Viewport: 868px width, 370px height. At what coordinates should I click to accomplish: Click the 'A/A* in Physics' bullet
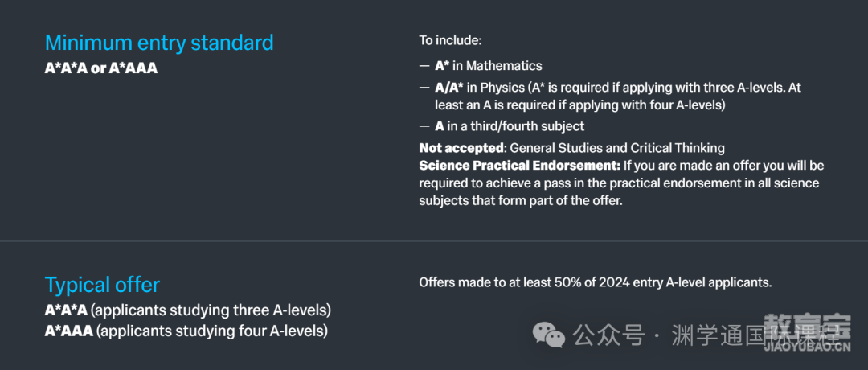click(x=480, y=87)
